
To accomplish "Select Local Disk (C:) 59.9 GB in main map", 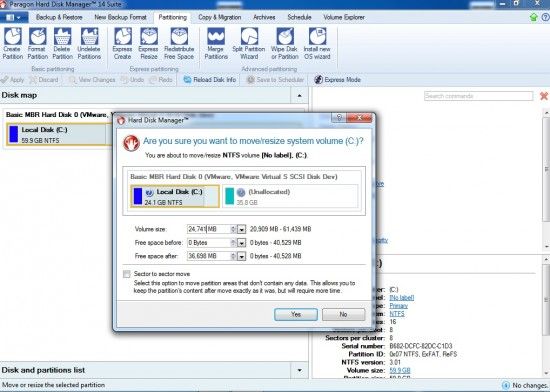I will point(58,134).
